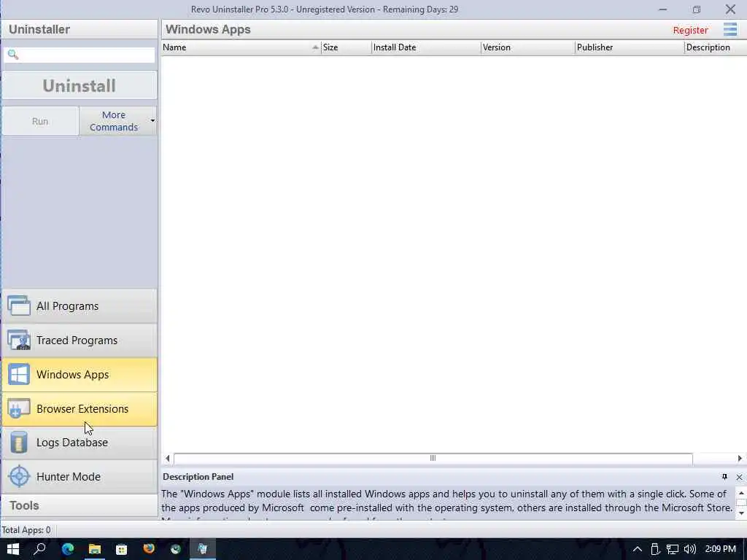Restore down the Revo Uninstaller window
The image size is (747, 560).
click(697, 9)
